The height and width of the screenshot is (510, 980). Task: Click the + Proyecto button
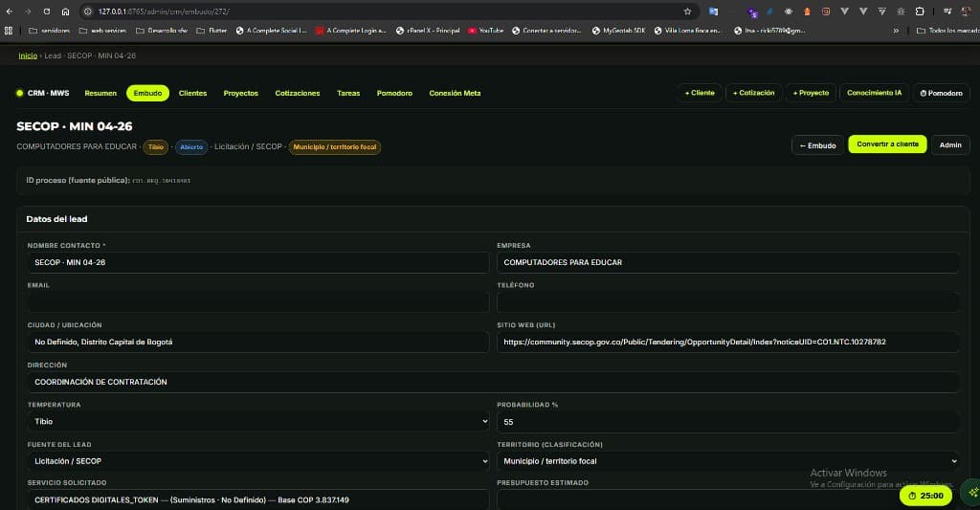point(811,93)
